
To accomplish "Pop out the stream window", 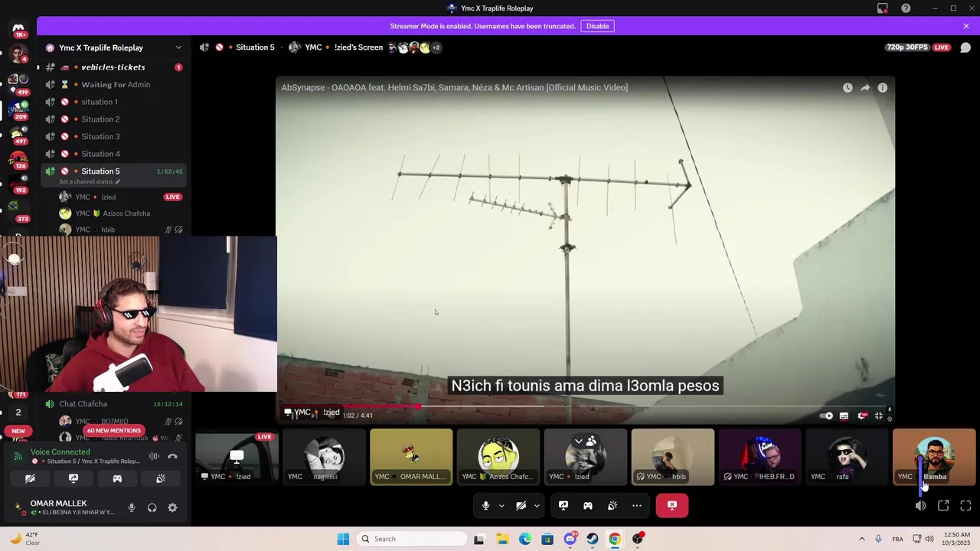I will 943,505.
